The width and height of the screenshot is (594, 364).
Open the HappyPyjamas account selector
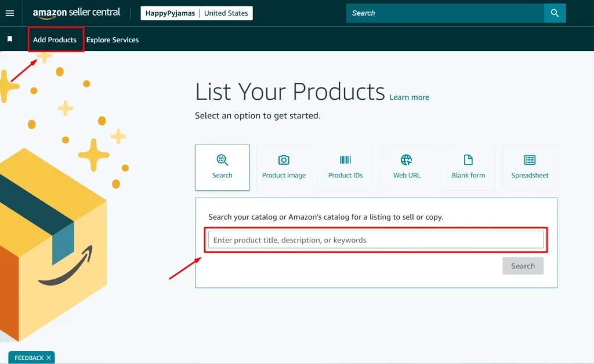(169, 13)
